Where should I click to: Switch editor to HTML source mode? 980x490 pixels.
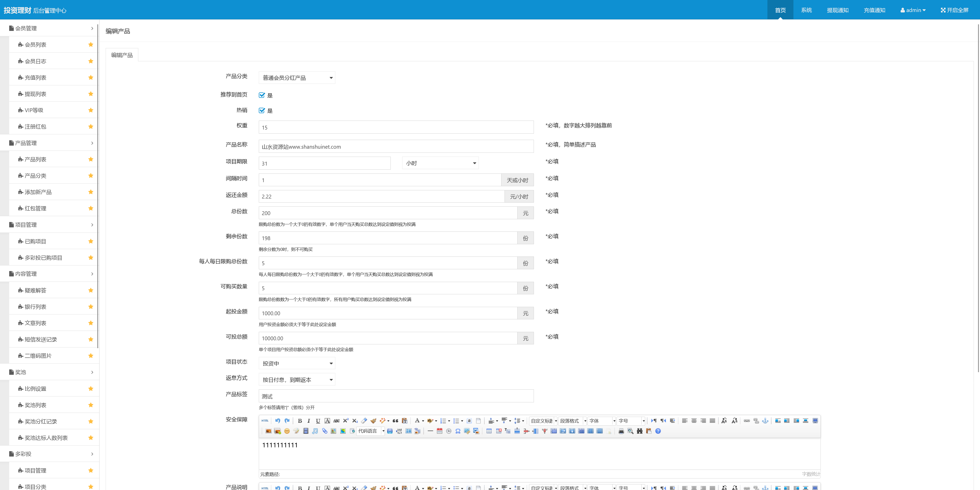(x=265, y=421)
